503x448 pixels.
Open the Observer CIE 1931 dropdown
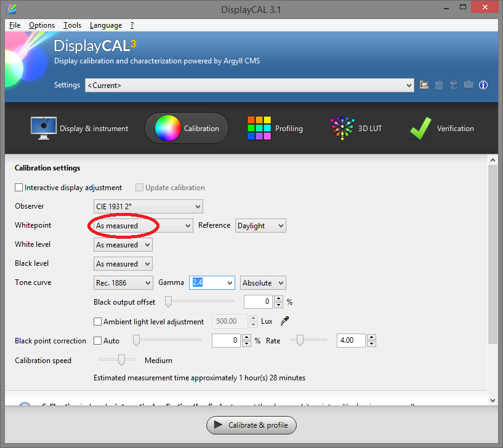coord(148,207)
